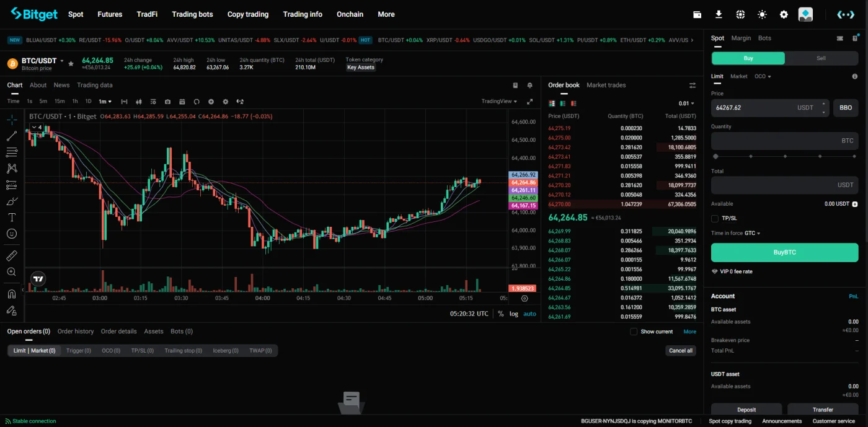Screen dimensions: 868x427
Task: Open the 1m timeframe dropdown
Action: (105, 102)
